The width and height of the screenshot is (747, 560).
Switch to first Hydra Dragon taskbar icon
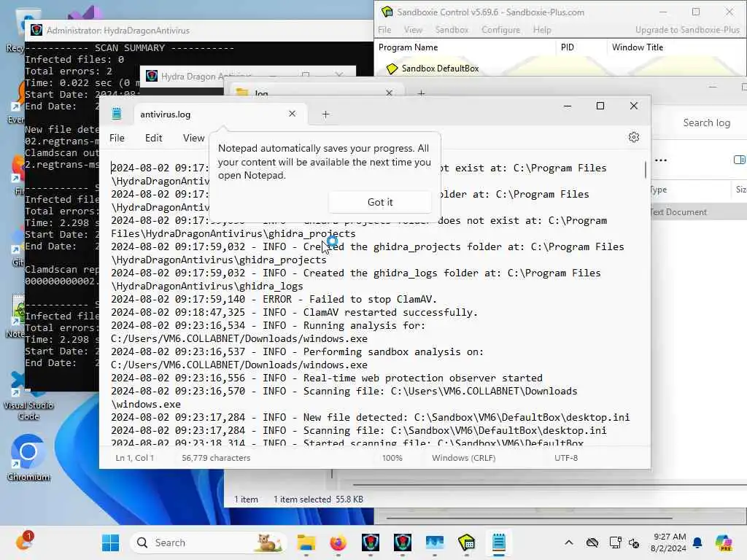click(x=370, y=542)
